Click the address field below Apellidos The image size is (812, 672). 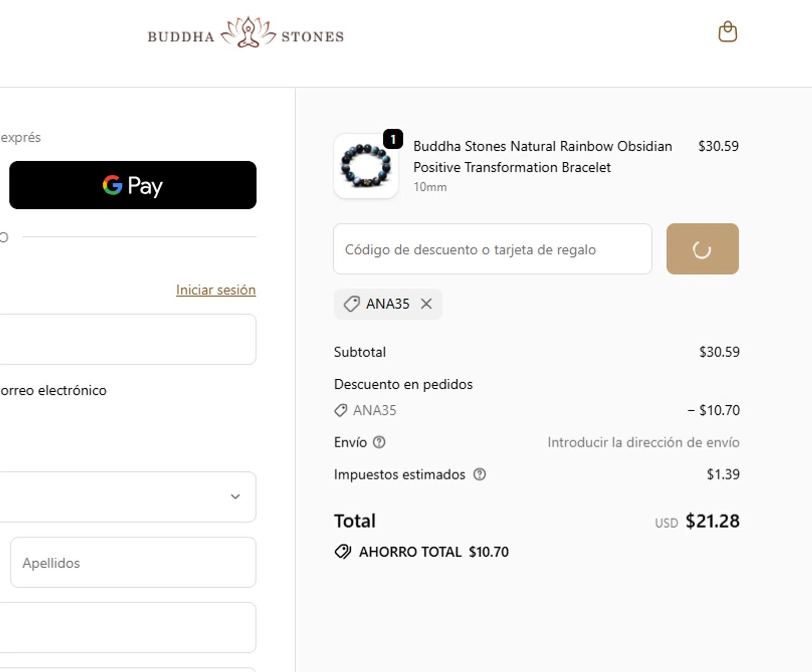click(x=128, y=628)
